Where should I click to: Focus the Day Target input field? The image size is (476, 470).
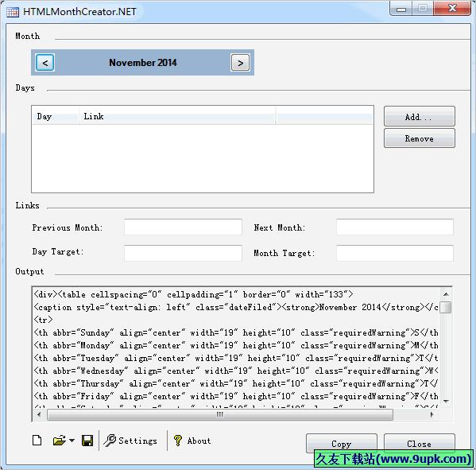[x=183, y=253]
